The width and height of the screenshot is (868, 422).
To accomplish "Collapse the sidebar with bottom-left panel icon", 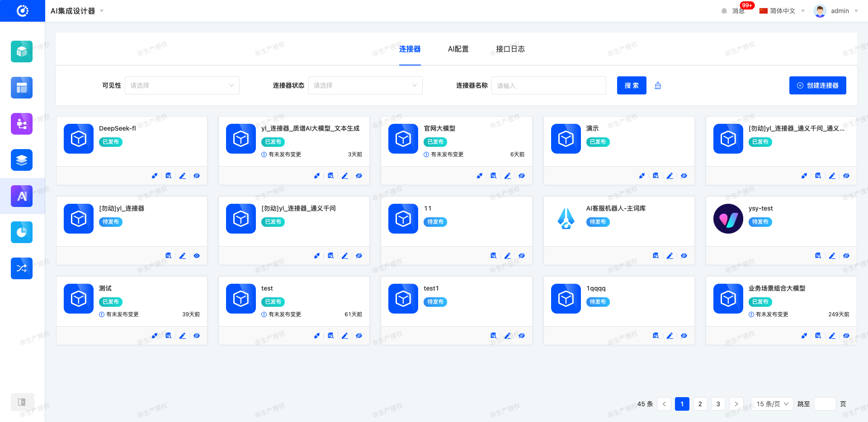I will click(x=22, y=402).
